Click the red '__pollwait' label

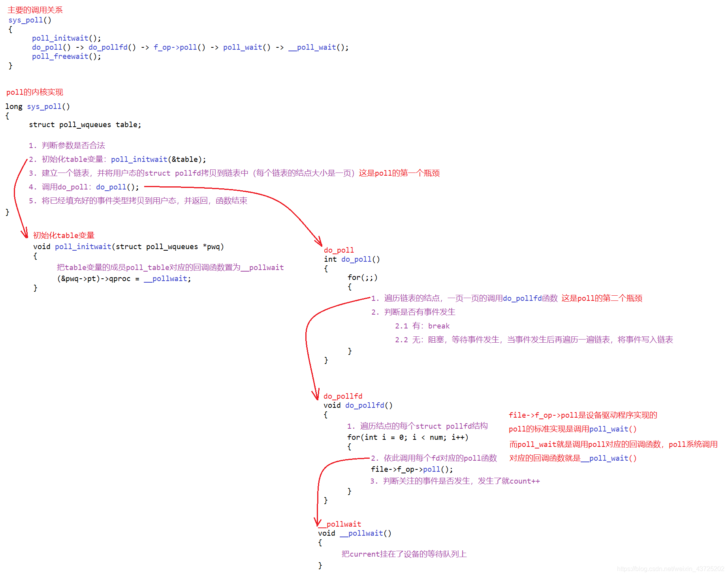(x=340, y=524)
